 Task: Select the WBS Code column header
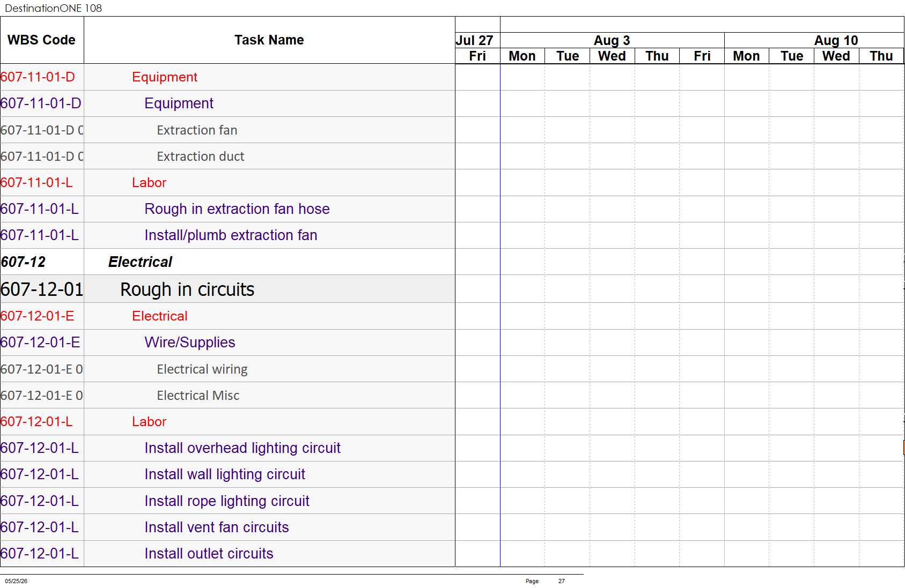(x=42, y=40)
